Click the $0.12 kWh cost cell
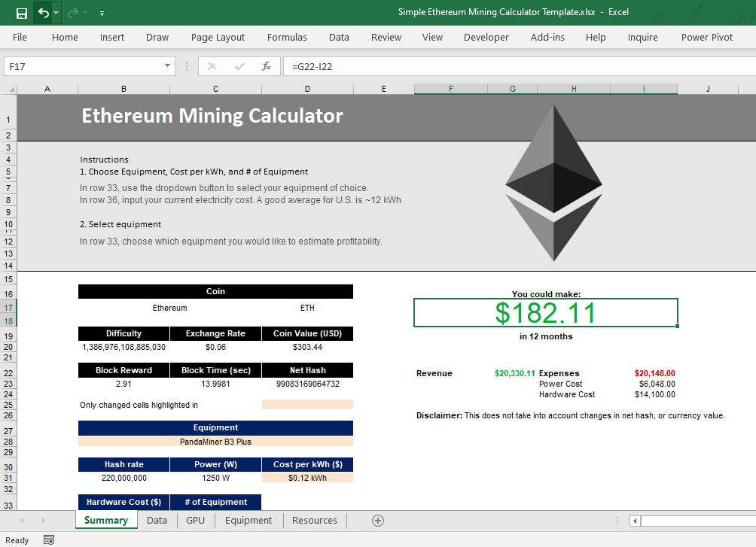 pos(308,478)
